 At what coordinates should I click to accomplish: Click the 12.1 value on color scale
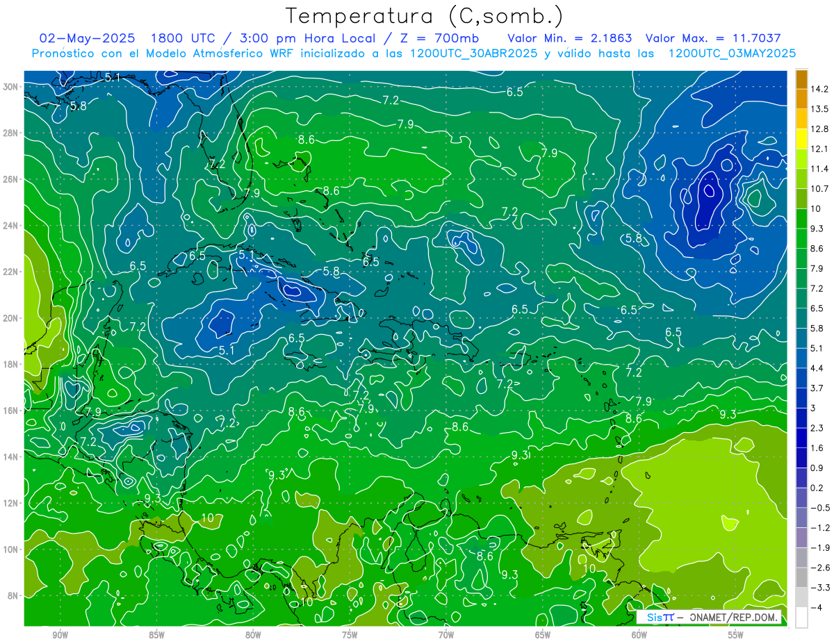[820, 149]
